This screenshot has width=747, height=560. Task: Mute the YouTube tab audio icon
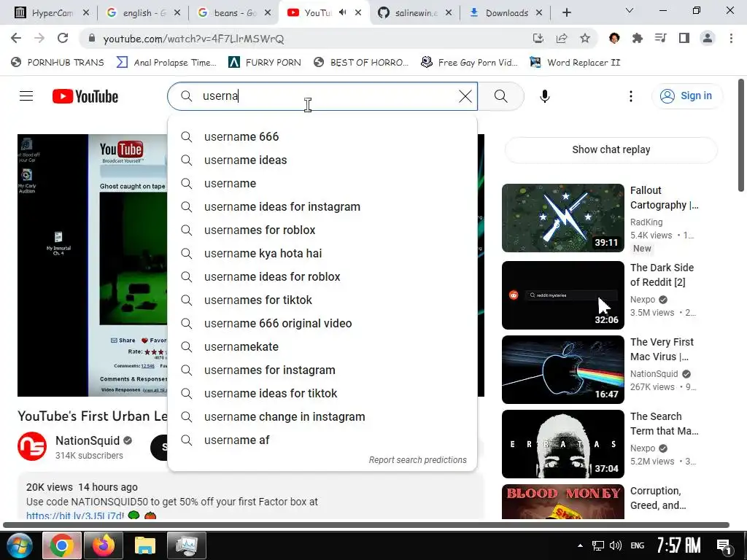[x=343, y=13]
